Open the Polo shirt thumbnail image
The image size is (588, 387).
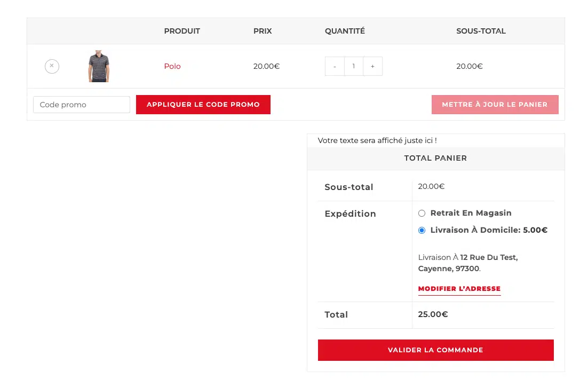99,66
